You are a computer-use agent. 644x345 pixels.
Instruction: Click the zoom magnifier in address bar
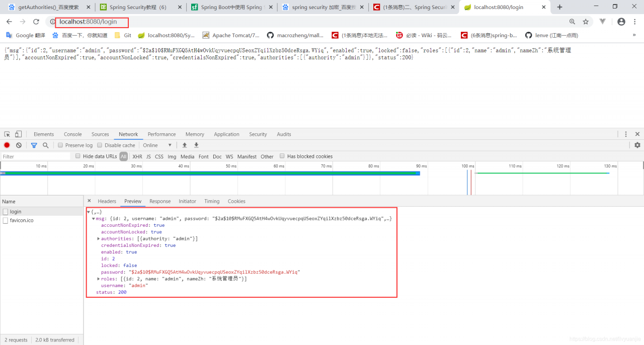pos(572,22)
